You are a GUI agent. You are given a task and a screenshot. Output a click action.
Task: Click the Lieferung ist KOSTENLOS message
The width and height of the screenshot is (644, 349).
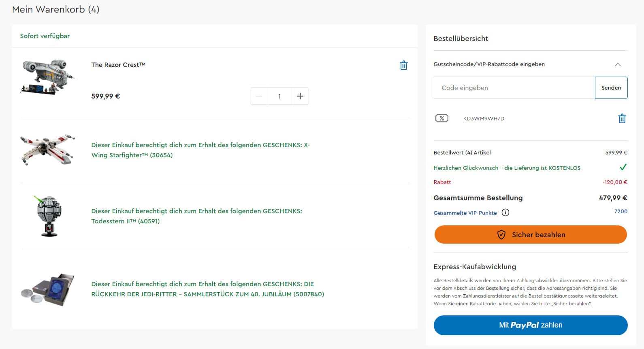507,168
